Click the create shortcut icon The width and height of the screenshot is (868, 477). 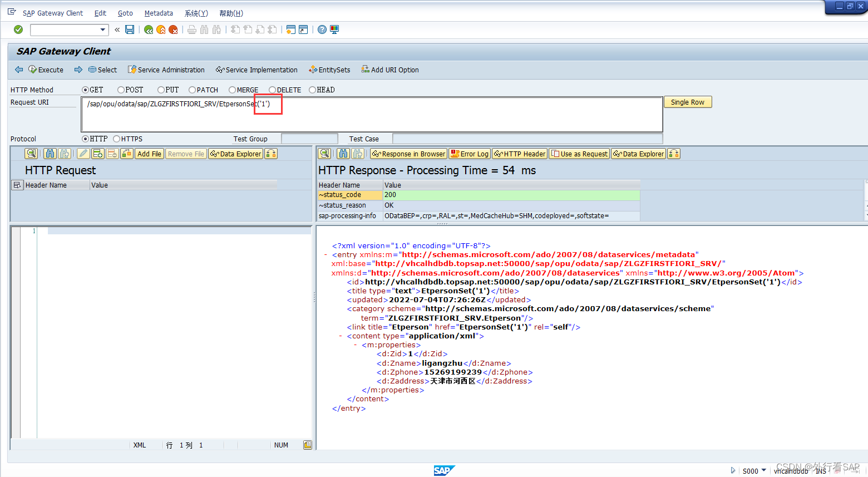pyautogui.click(x=303, y=29)
